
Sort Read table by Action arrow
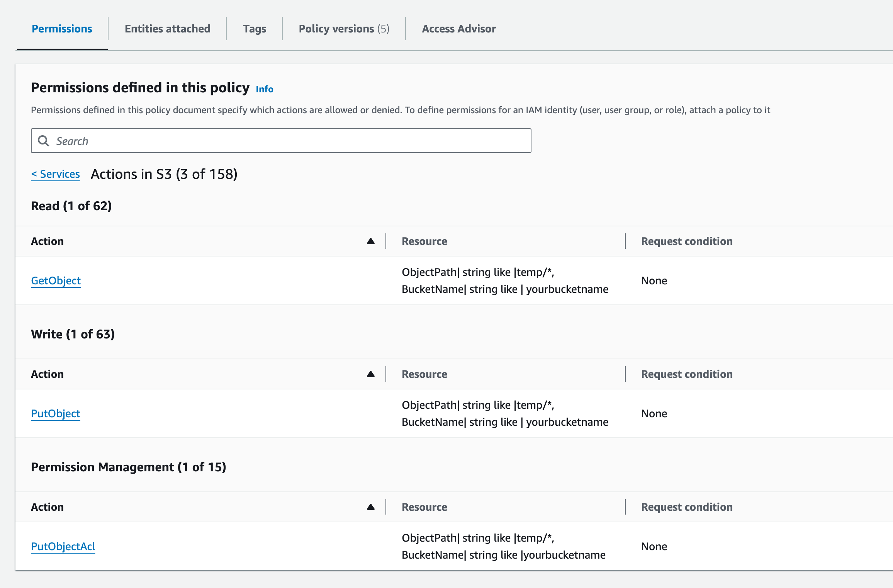point(370,241)
